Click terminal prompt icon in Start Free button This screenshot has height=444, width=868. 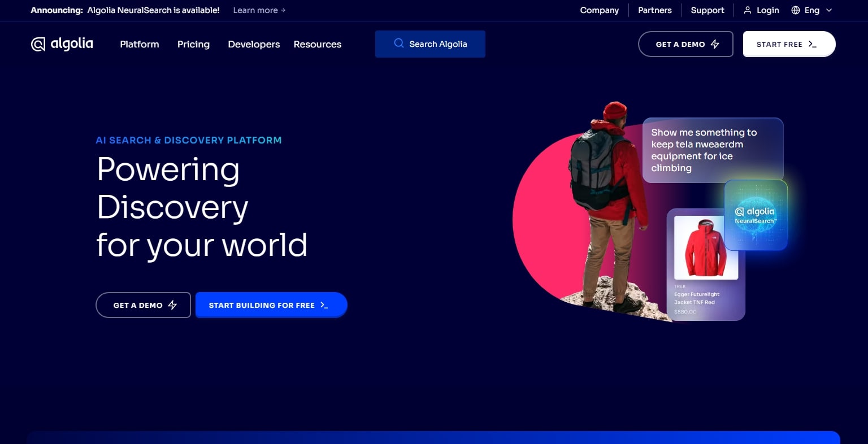click(813, 44)
